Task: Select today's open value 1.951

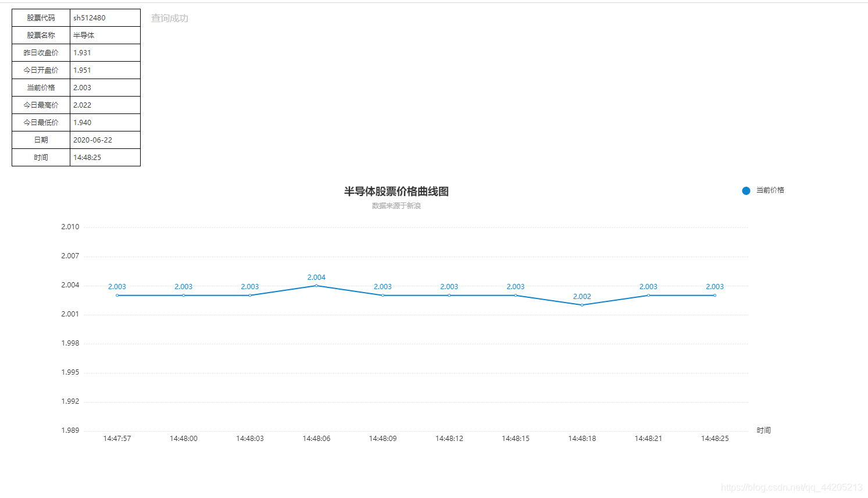Action: 105,70
